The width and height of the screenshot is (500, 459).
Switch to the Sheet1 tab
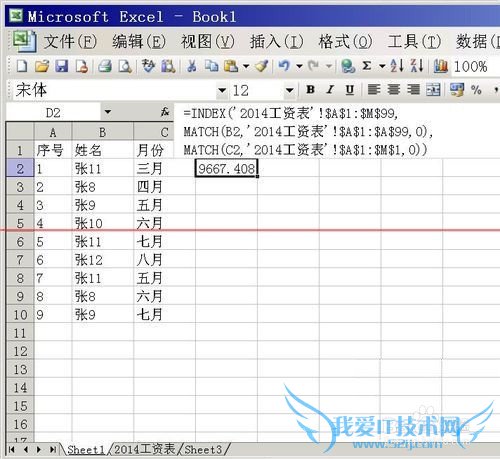pyautogui.click(x=86, y=450)
